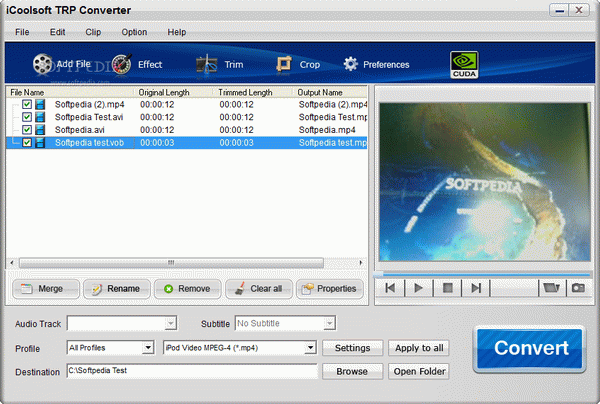Image resolution: width=600 pixels, height=404 pixels.
Task: Expand the Audio Track dropdown
Action: (171, 323)
